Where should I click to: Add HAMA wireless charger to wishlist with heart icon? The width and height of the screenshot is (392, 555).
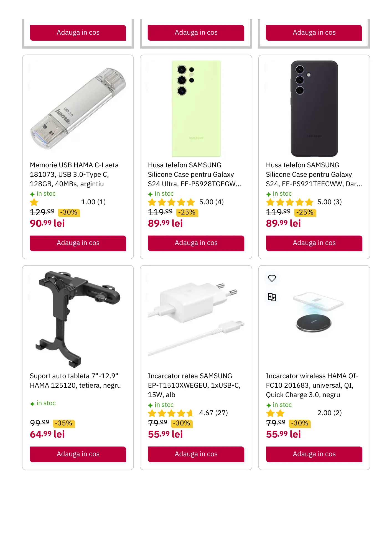coord(272,278)
